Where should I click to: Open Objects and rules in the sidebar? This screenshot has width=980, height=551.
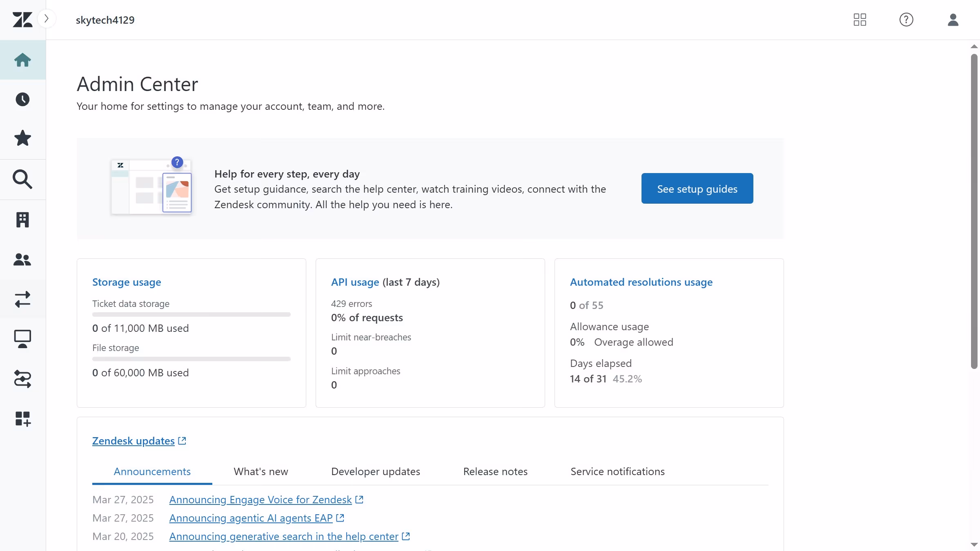point(22,380)
